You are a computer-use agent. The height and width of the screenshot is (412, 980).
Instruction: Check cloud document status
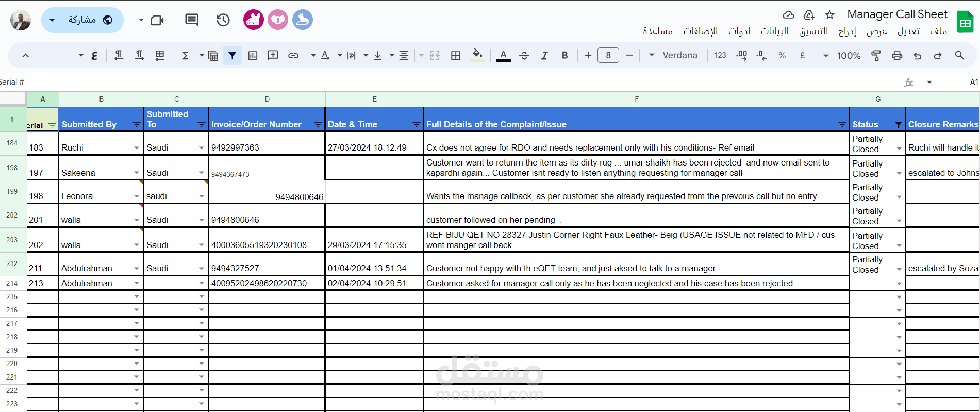(788, 14)
